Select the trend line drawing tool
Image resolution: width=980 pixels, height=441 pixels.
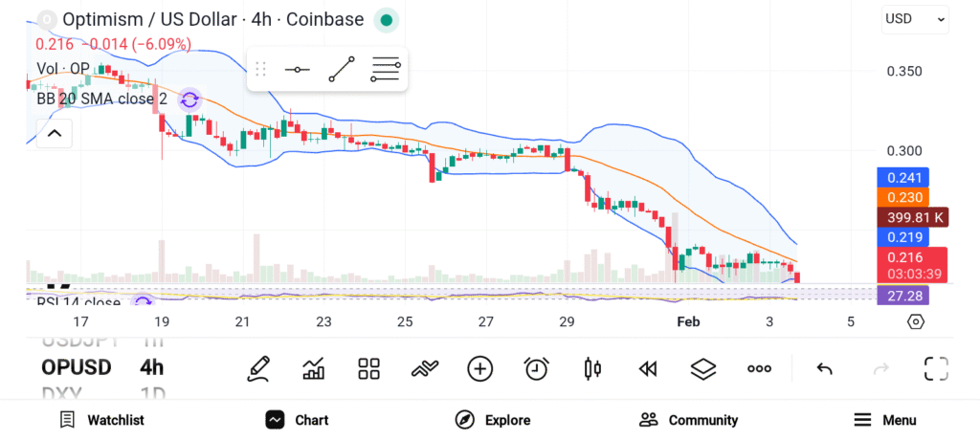[341, 69]
